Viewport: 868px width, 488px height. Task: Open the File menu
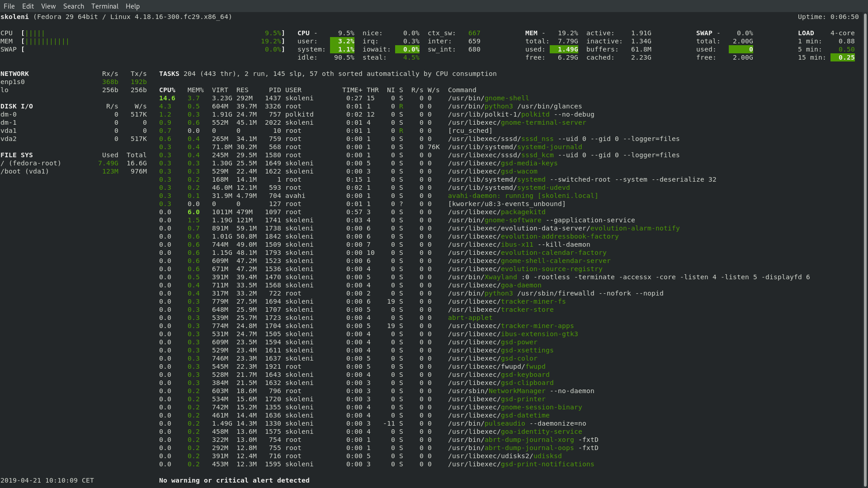(9, 6)
